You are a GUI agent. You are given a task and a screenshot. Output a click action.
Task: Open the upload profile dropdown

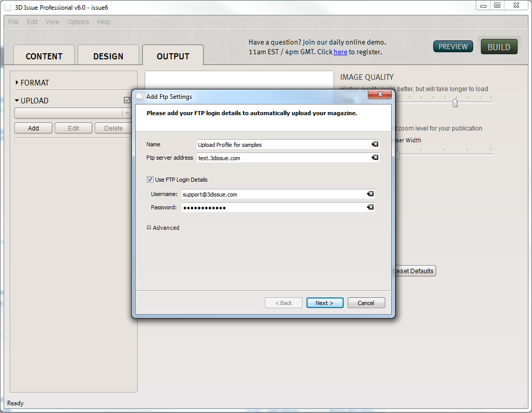tap(127, 113)
